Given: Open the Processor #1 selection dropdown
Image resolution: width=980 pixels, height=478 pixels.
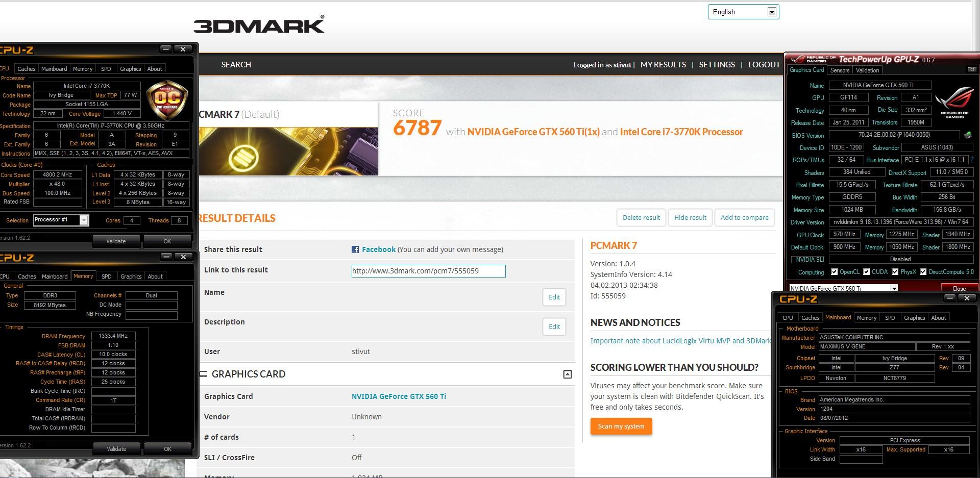Looking at the screenshot, I should click(x=61, y=220).
